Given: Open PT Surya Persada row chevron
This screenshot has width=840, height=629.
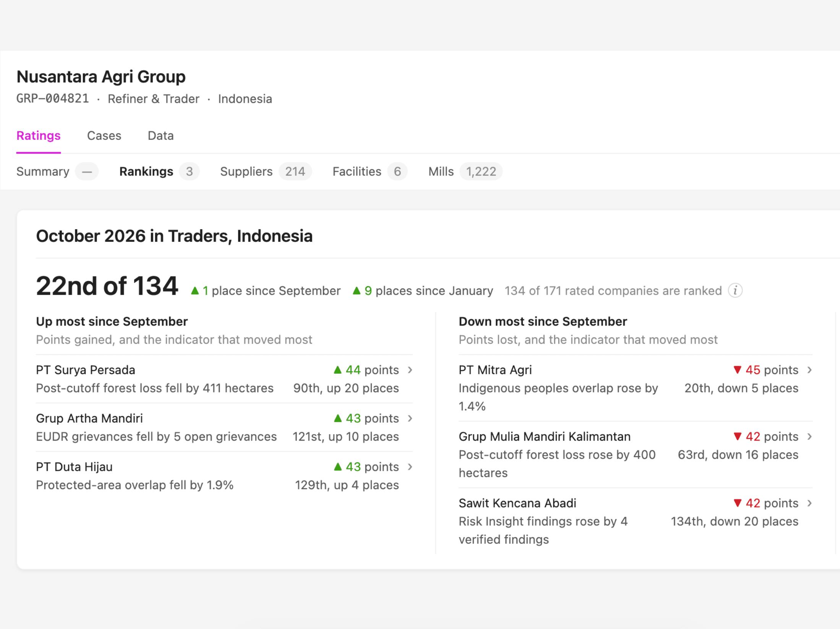Looking at the screenshot, I should 410,370.
